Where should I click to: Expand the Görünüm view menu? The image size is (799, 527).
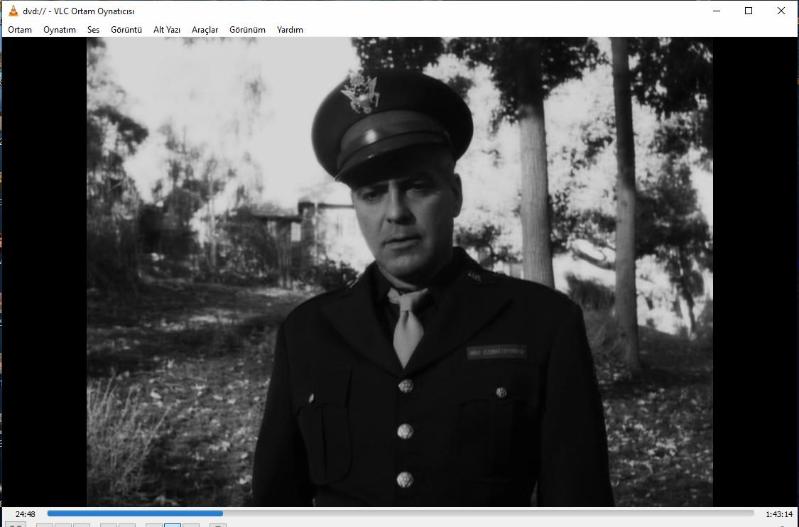pyautogui.click(x=247, y=30)
